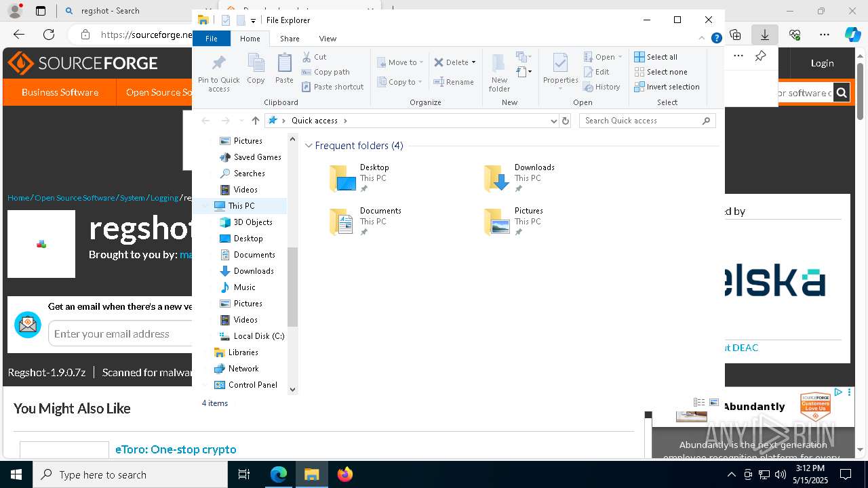Collapse This PC tree node

click(207, 206)
